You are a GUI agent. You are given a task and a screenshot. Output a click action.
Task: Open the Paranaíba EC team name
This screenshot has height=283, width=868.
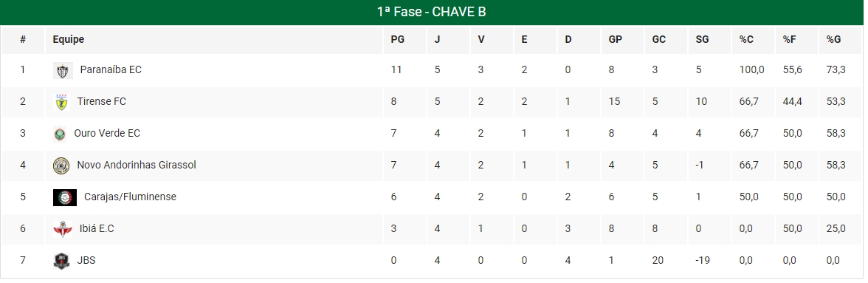click(x=111, y=69)
